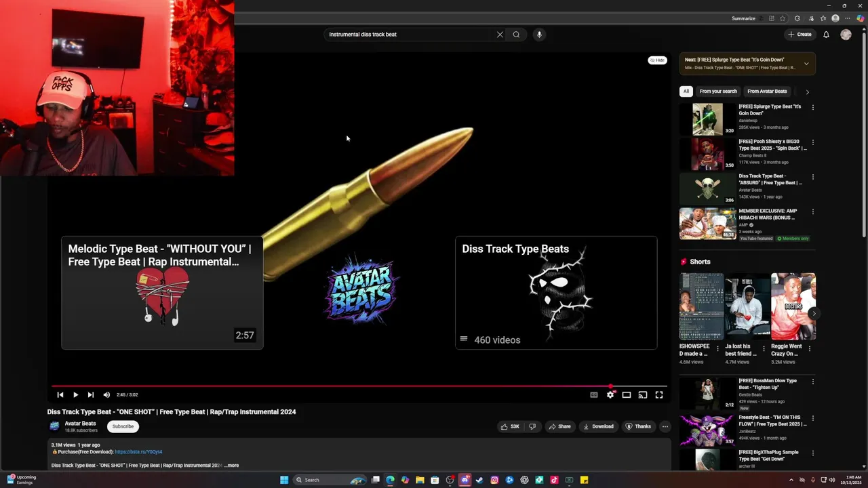Subscribe to Avatar Beats
The width and height of the screenshot is (868, 488).
point(123,426)
